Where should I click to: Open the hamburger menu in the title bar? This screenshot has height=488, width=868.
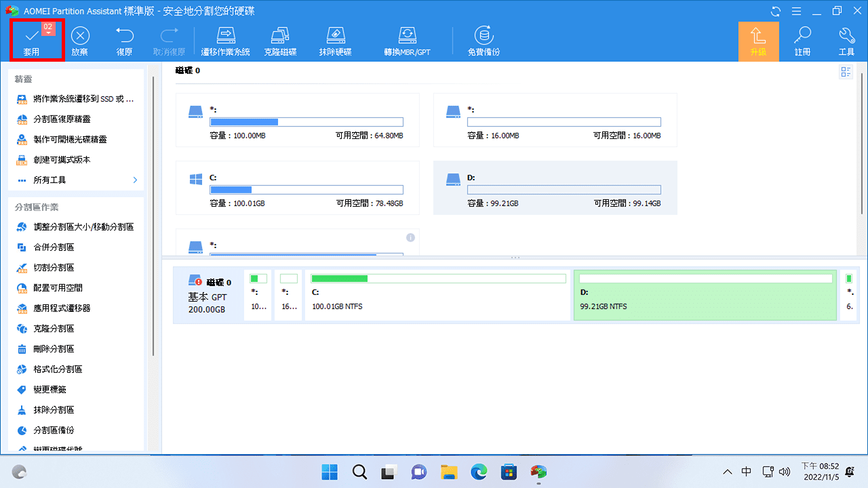click(x=795, y=11)
